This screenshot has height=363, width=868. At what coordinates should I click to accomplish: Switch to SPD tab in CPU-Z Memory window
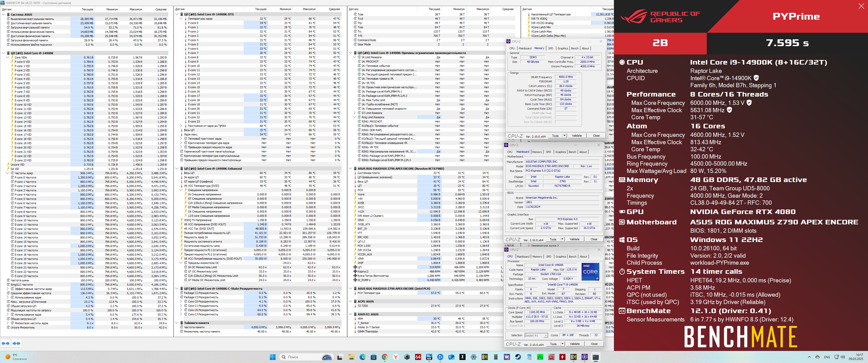pos(551,48)
